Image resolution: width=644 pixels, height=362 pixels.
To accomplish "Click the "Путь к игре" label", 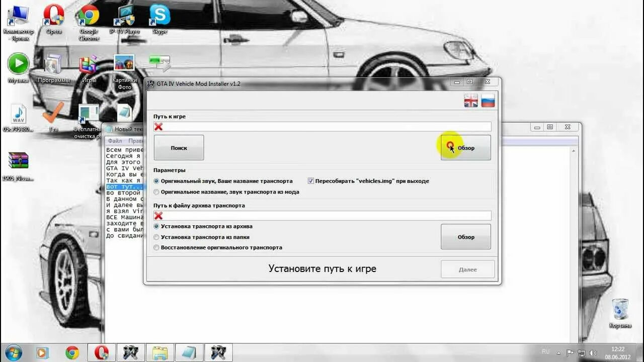I will (170, 117).
